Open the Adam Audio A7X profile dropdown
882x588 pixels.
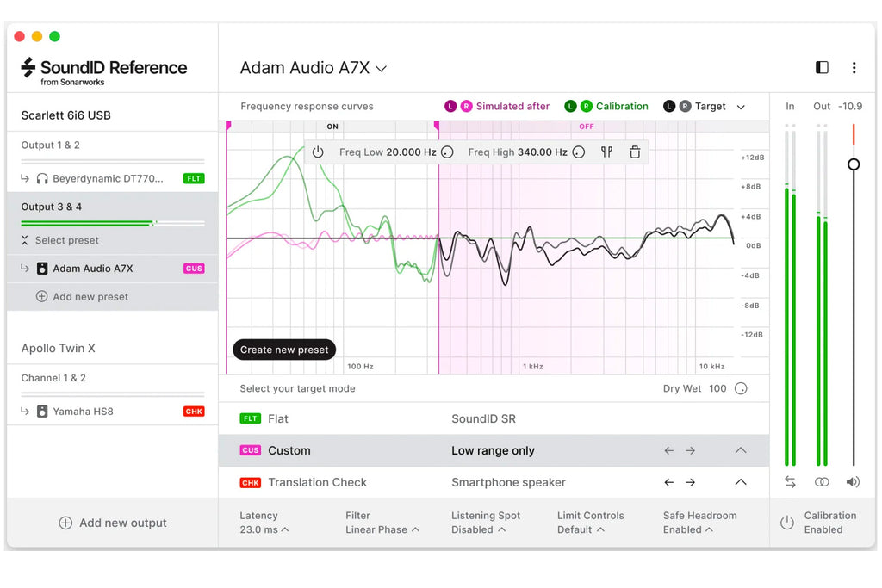click(x=314, y=68)
